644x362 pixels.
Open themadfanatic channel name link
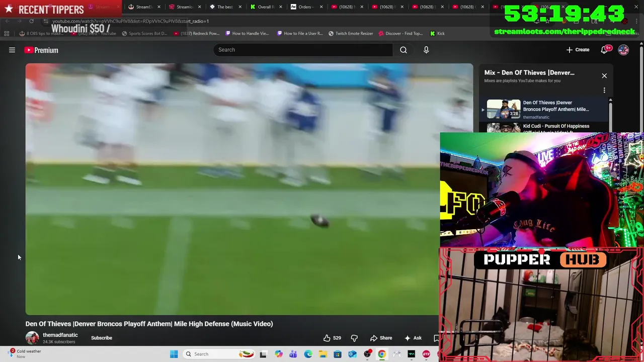click(60, 335)
